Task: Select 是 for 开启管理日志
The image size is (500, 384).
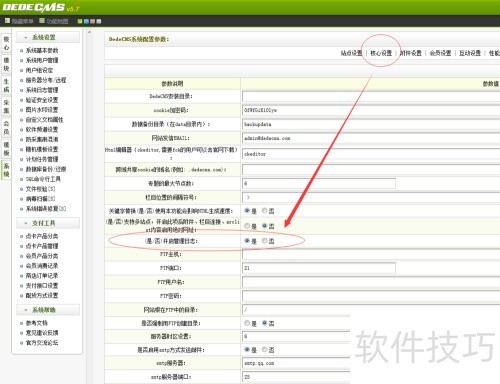Action: pos(247,241)
